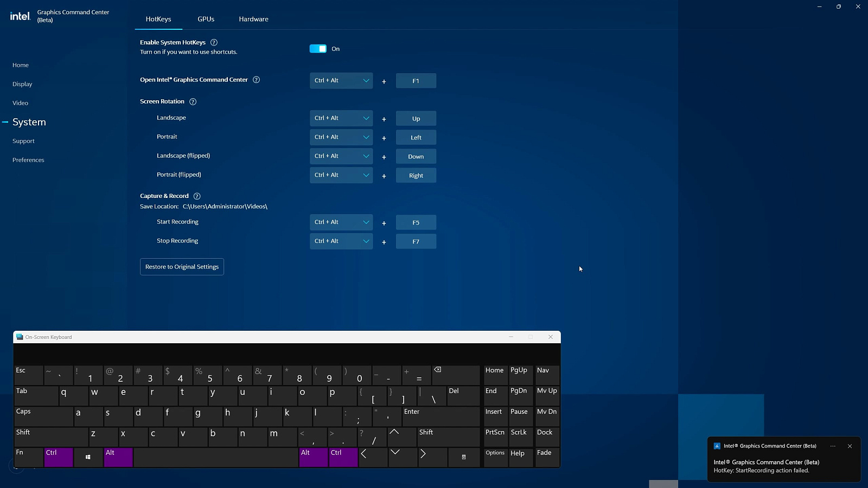This screenshot has width=868, height=488.
Task: Click Windows key on On-Screen Keyboard
Action: [x=88, y=457]
